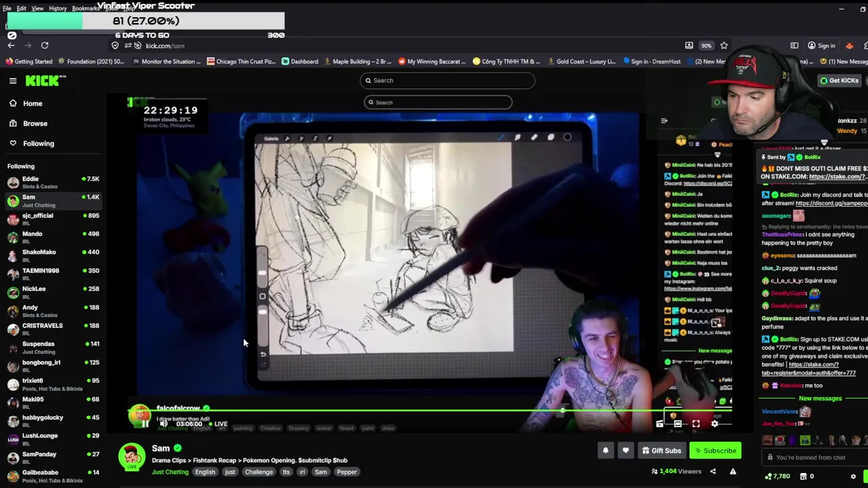Enter fullscreen on the video player
Image resolution: width=868 pixels, height=488 pixels.
click(696, 424)
